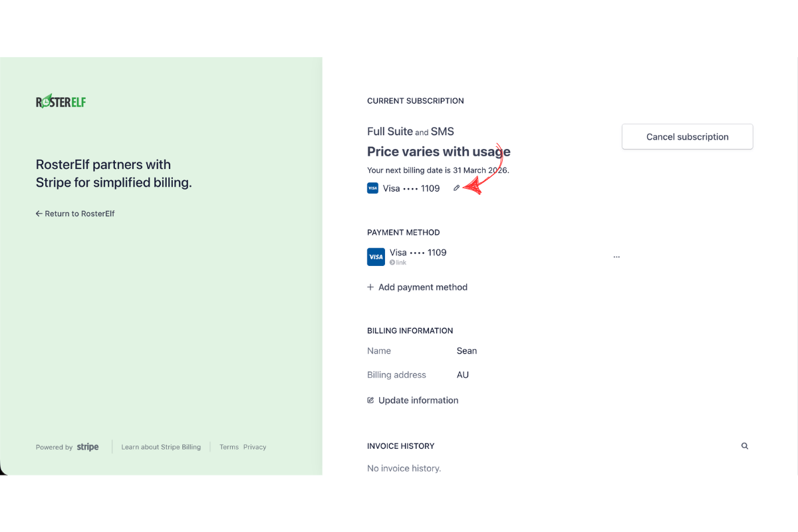Click the Visa card icon under Current Subscription
This screenshot has width=798, height=532.
(x=372, y=188)
